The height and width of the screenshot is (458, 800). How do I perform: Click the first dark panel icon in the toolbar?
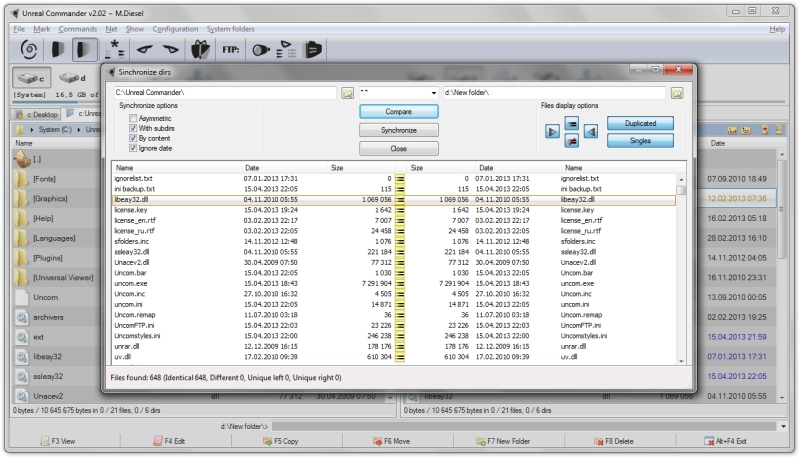click(58, 49)
